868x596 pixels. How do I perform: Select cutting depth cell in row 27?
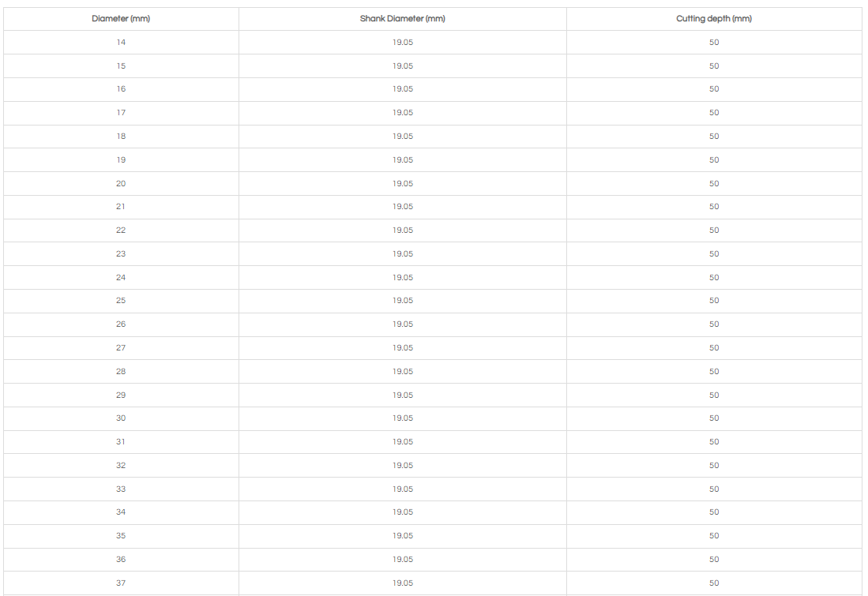(x=714, y=348)
